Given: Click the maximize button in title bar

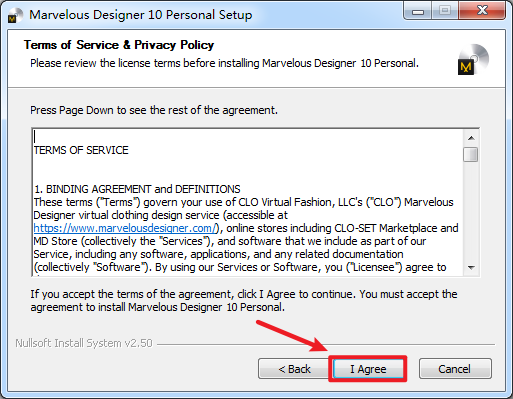Looking at the screenshot, I should 445,11.
